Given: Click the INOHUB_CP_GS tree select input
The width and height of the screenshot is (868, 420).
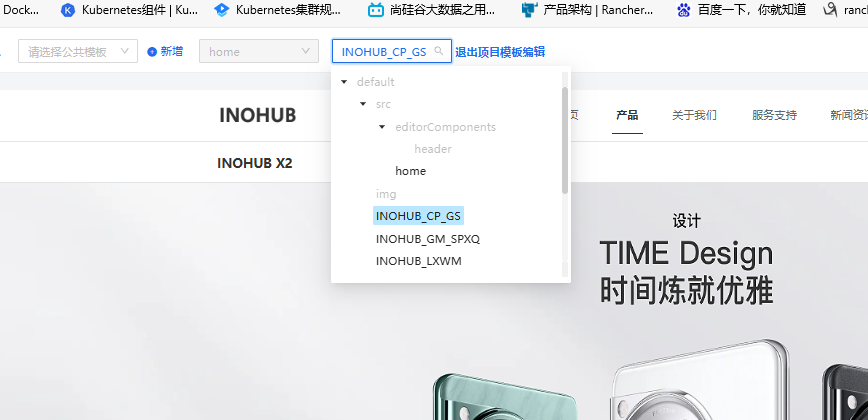Looking at the screenshot, I should coord(392,51).
